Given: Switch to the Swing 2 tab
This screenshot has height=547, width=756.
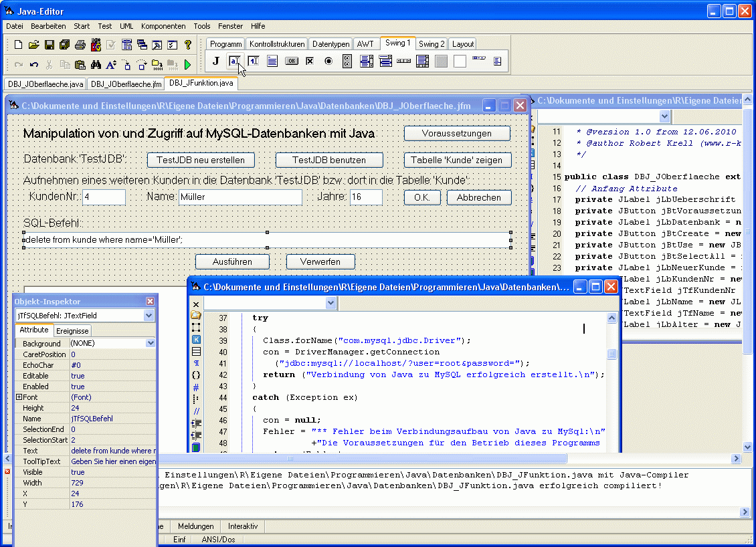Looking at the screenshot, I should (x=432, y=44).
